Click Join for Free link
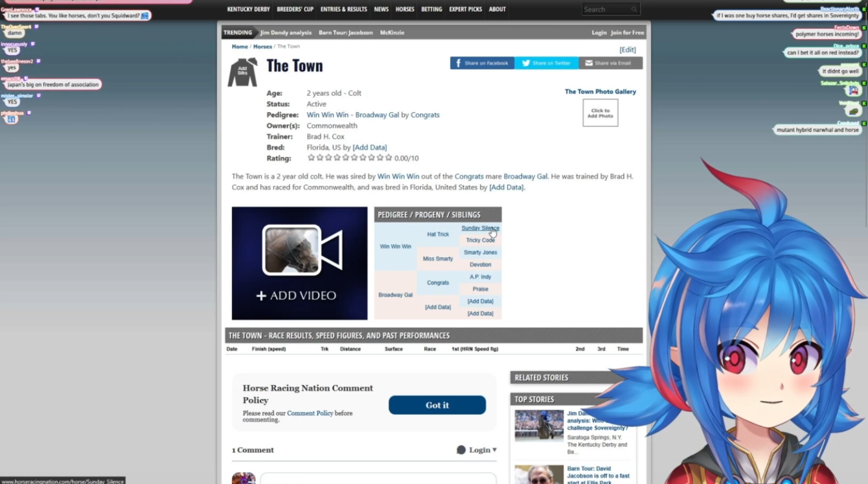The width and height of the screenshot is (868, 484). pos(627,32)
